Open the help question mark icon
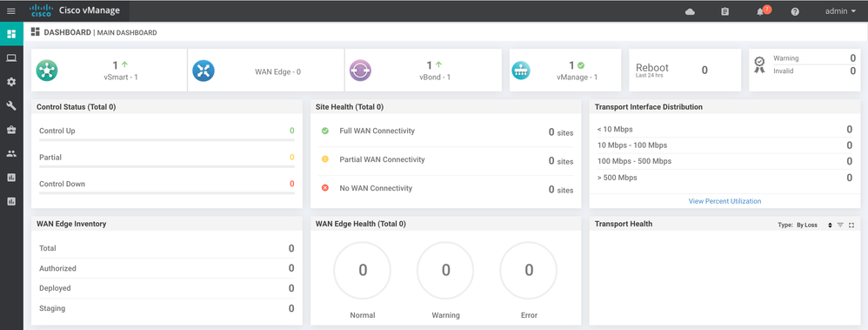Viewport: 868px width, 330px height. [795, 11]
